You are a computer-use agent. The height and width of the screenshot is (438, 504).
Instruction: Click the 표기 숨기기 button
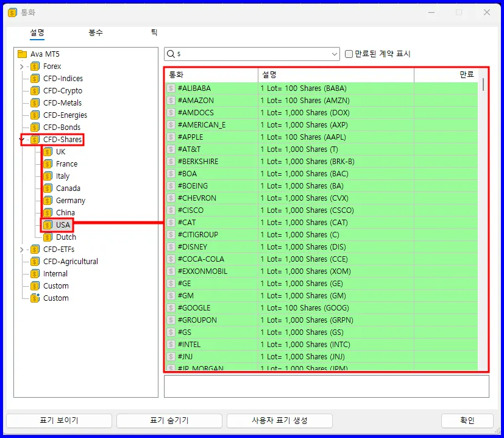(x=169, y=421)
